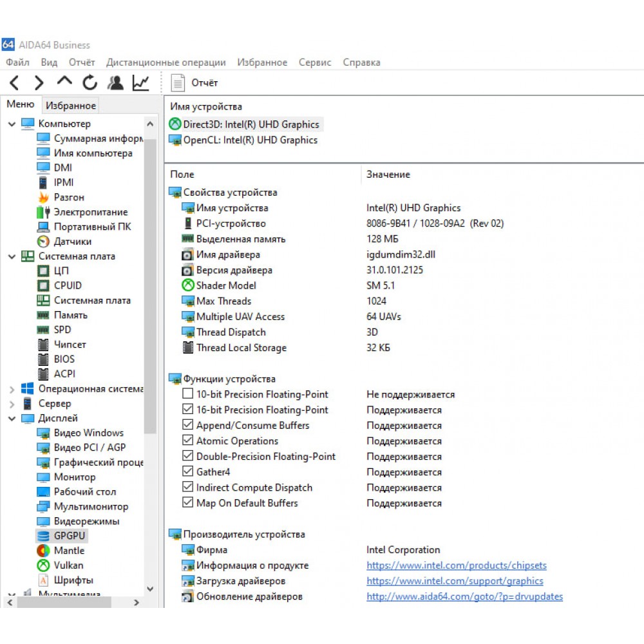The height and width of the screenshot is (644, 644).
Task: Click the Back navigation arrow
Action: click(14, 82)
